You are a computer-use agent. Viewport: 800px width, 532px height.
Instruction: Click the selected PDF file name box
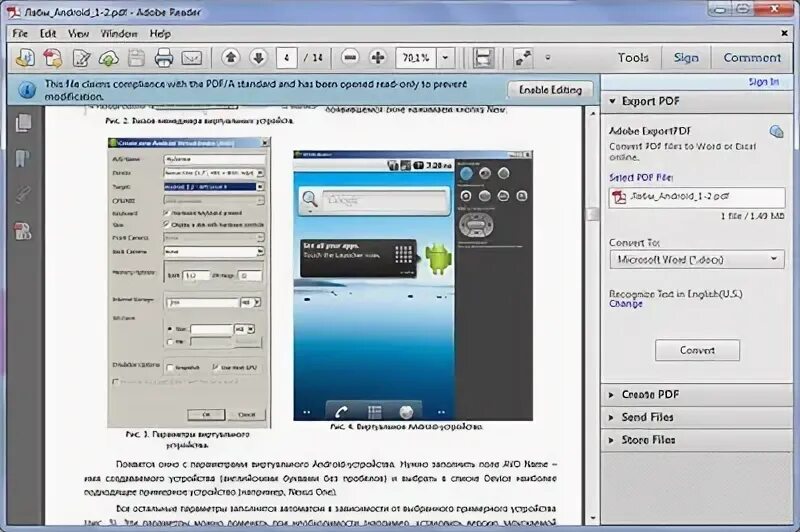pos(697,197)
